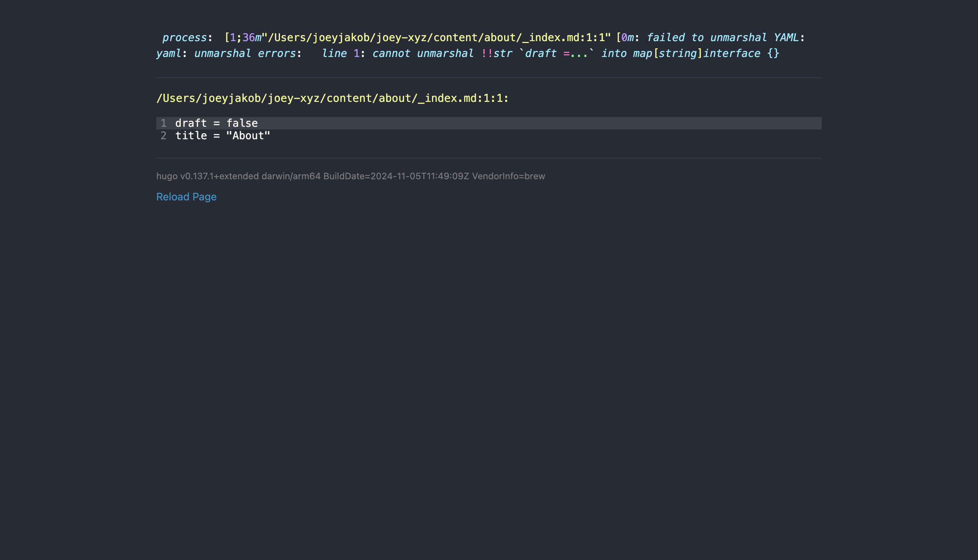This screenshot has height=560, width=978.
Task: Click the 'yaml' word starting the second error line
Action: click(x=168, y=54)
